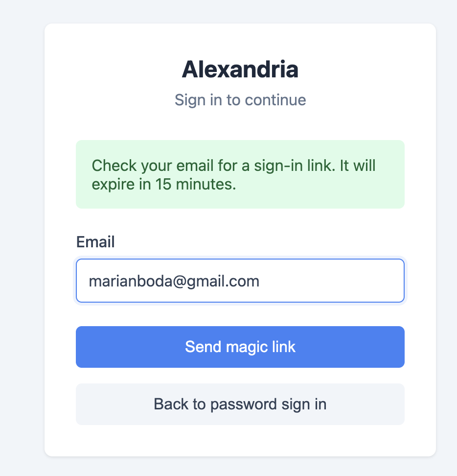
Task: Focus the Email input field
Action: [240, 281]
